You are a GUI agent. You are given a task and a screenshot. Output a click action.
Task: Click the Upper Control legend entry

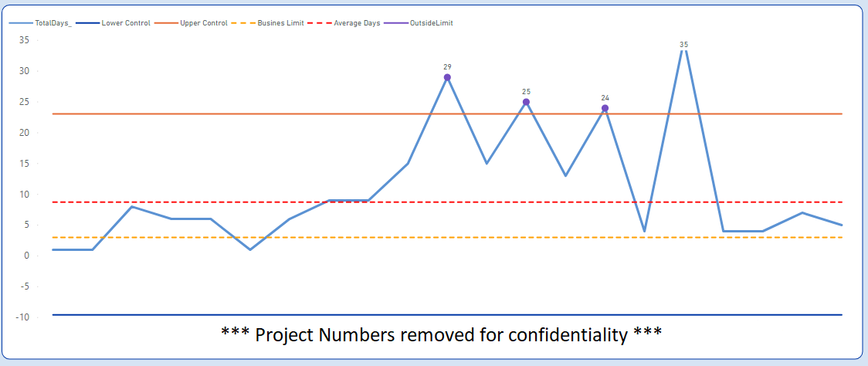192,24
